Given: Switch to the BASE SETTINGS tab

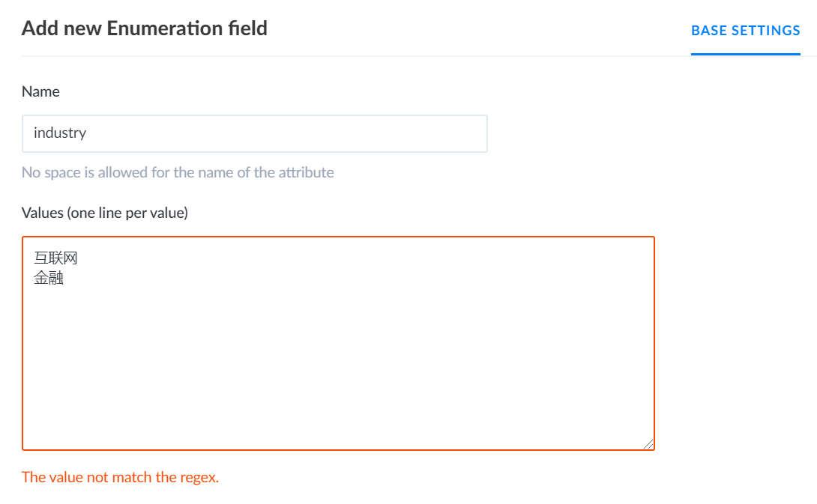Looking at the screenshot, I should click(745, 31).
